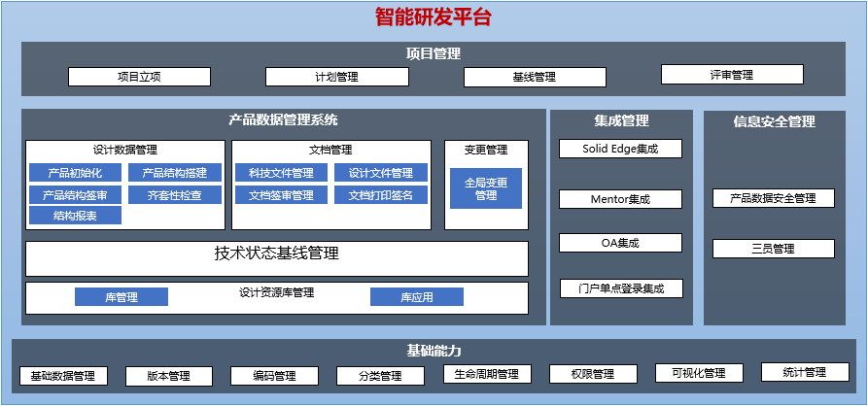Select the 变更管理 label
This screenshot has height=406, width=868.
486,150
